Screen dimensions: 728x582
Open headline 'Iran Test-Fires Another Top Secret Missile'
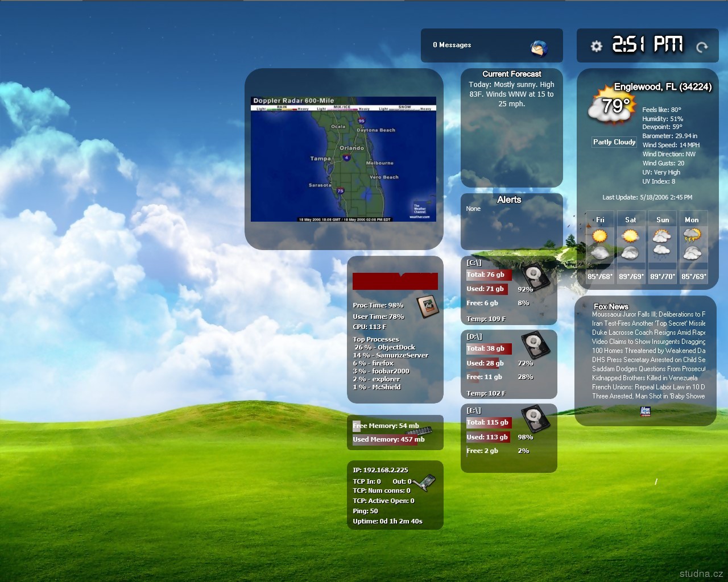[x=648, y=323]
